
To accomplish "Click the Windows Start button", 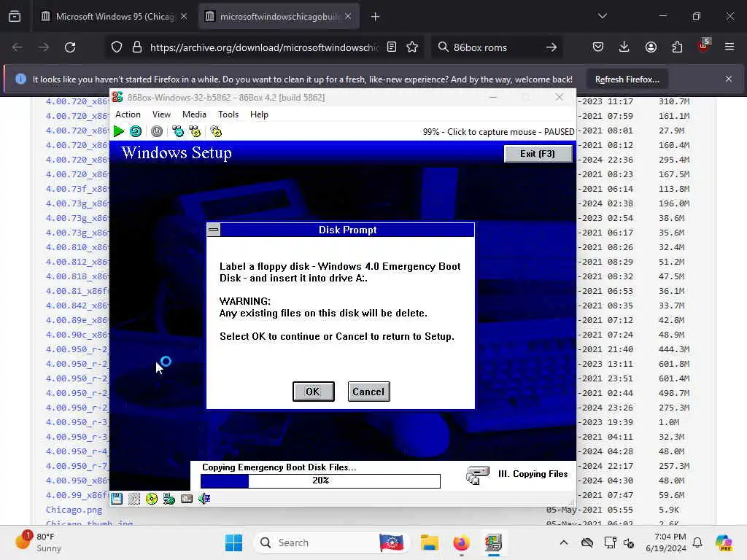I will coord(233,542).
